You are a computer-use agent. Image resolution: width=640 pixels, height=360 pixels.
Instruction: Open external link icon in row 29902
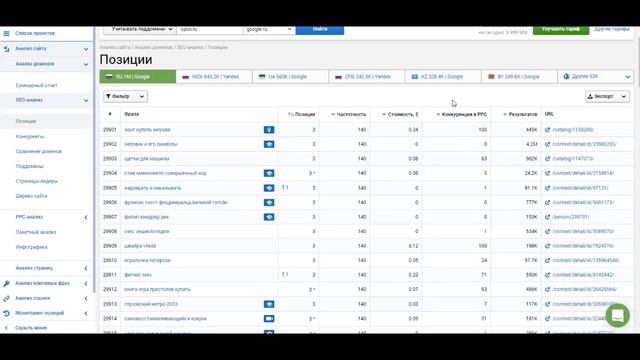tap(547, 144)
